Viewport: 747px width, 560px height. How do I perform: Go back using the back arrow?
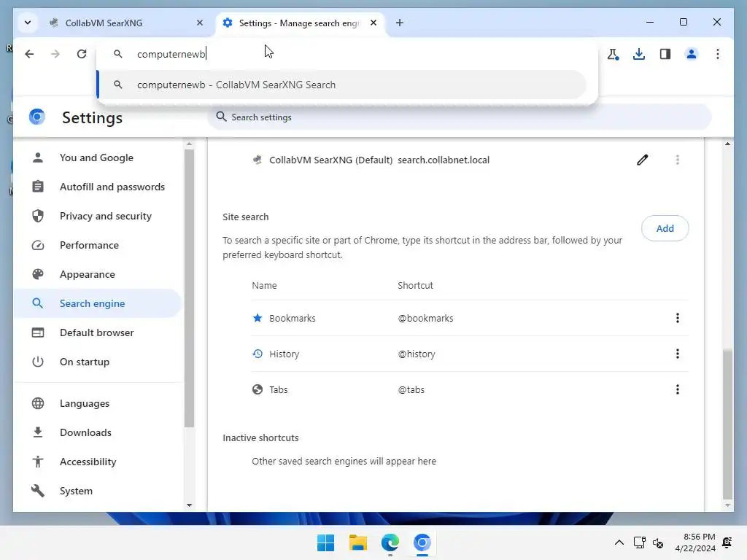click(x=29, y=54)
